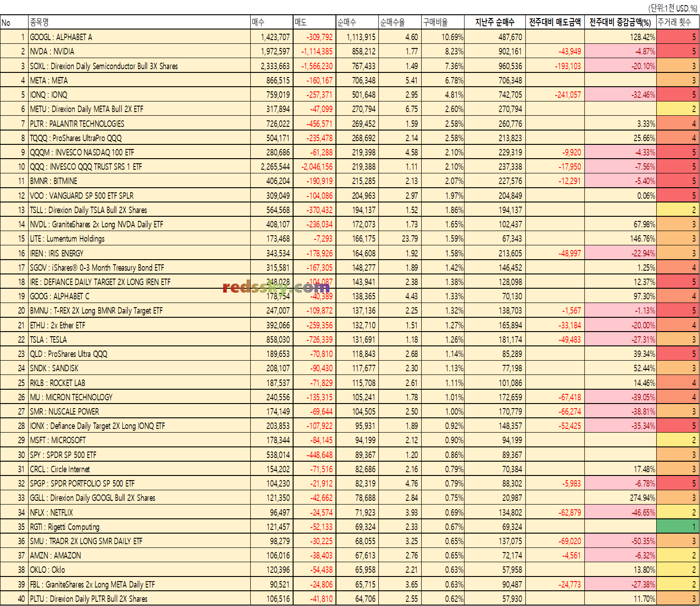Select the 매도 column header
Image resolution: width=700 pixels, height=606 pixels.
314,22
